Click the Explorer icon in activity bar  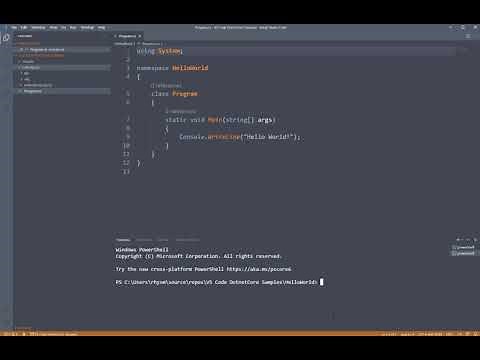[6, 38]
